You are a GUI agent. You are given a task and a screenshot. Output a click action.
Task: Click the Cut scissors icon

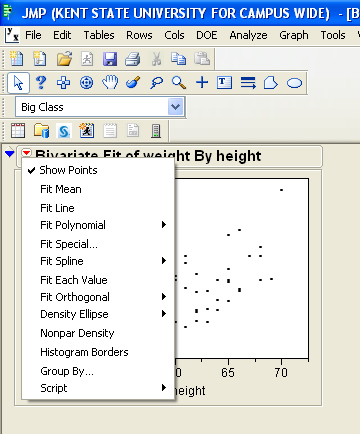pyautogui.click(x=156, y=59)
